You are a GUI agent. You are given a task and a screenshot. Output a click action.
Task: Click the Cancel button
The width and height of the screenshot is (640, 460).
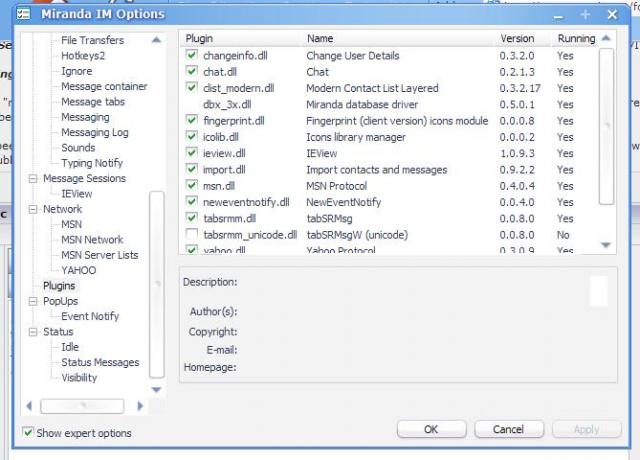(509, 429)
